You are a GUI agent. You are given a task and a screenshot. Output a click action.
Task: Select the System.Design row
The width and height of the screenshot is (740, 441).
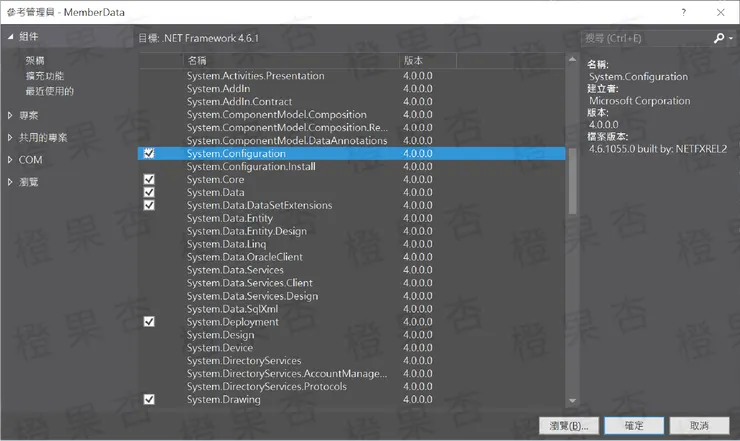coord(352,335)
